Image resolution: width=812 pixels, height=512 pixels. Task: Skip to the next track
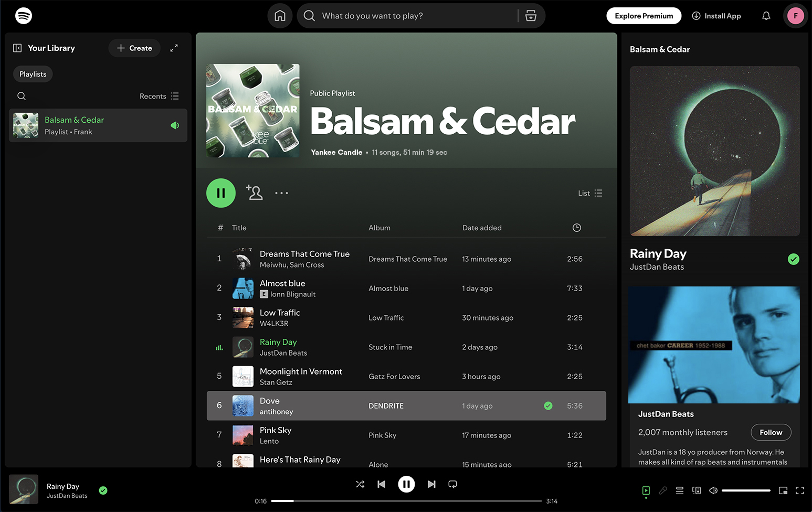(431, 484)
